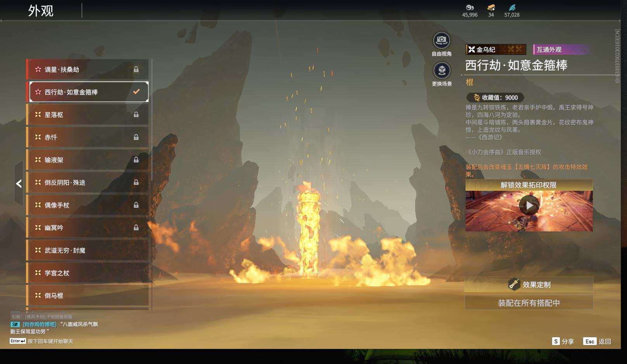Viewport: 627px width, 364px height.
Task: Click the 金乌纪 series tag
Action: point(496,49)
